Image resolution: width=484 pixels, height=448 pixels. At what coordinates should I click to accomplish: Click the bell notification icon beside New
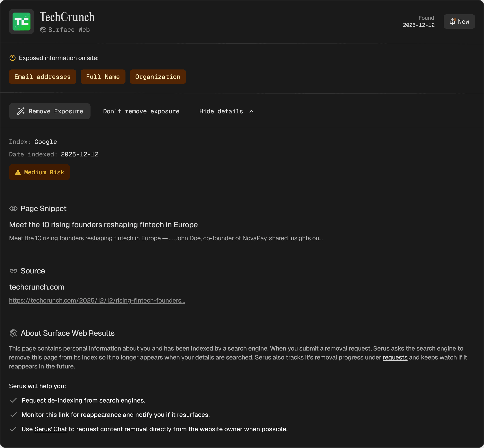[452, 22]
